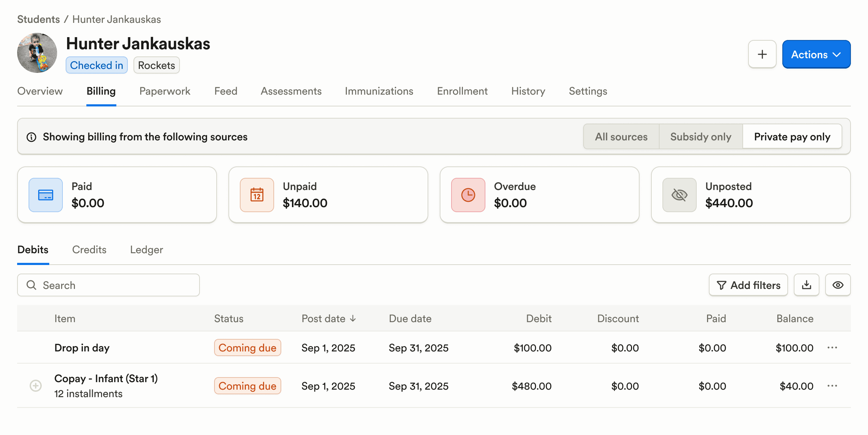Open the more options for Drop in day
Viewport: 868px width, 435px height.
(832, 348)
